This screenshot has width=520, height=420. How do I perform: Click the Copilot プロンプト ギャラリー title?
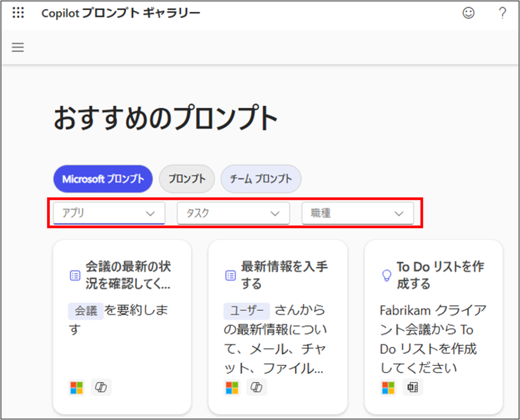[121, 13]
